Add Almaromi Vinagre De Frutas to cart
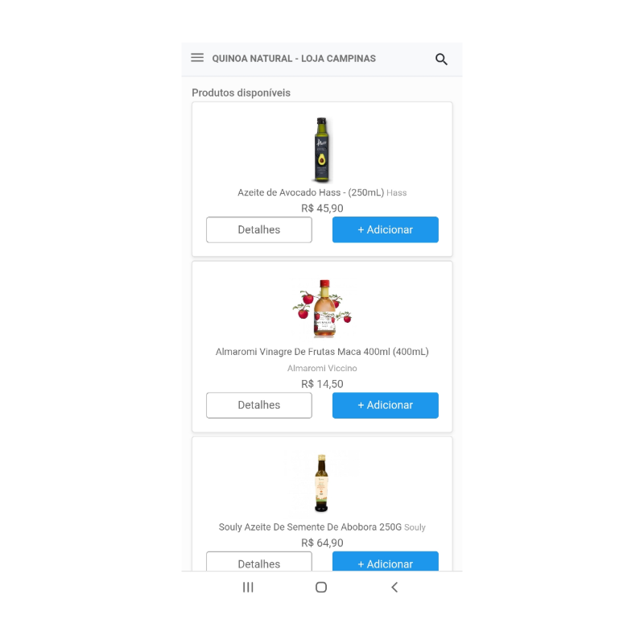 [x=386, y=406]
